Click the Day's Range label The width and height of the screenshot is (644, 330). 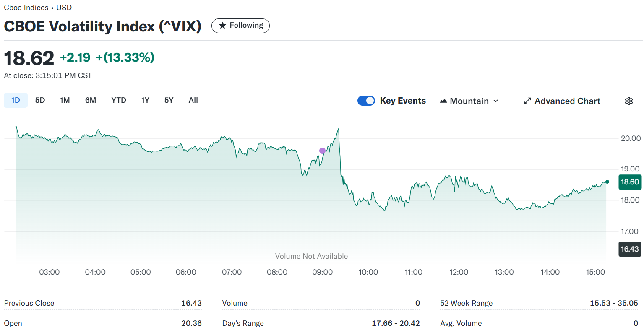243,323
